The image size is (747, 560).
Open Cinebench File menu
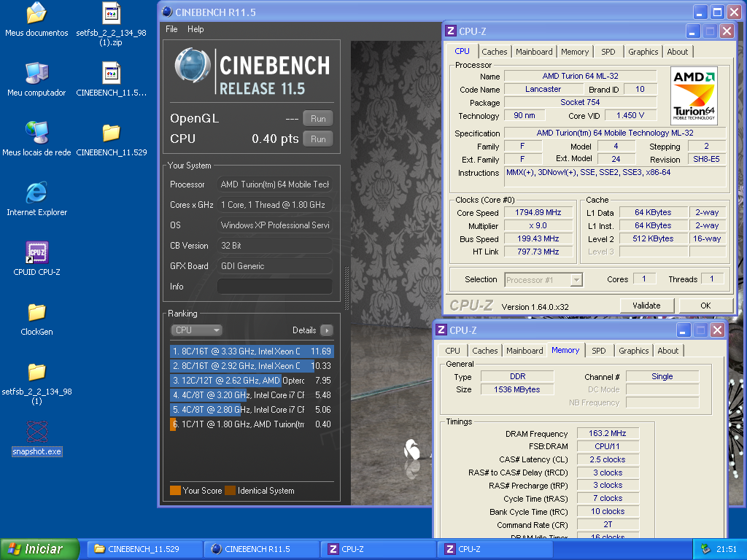pyautogui.click(x=171, y=29)
